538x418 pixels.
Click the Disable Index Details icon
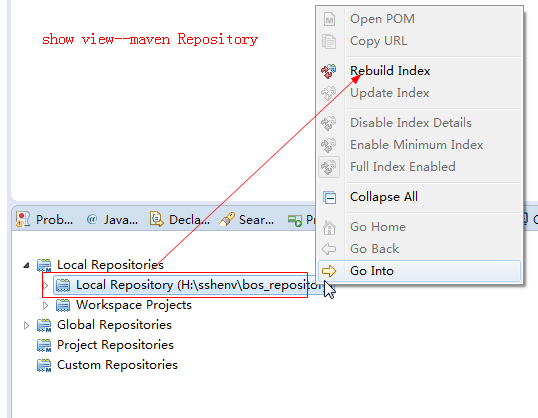click(x=329, y=123)
